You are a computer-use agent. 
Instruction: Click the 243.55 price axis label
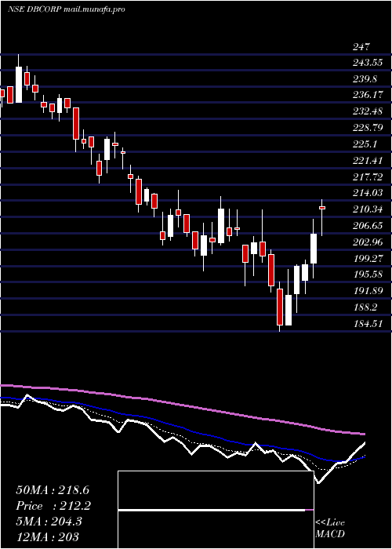pos(368,63)
